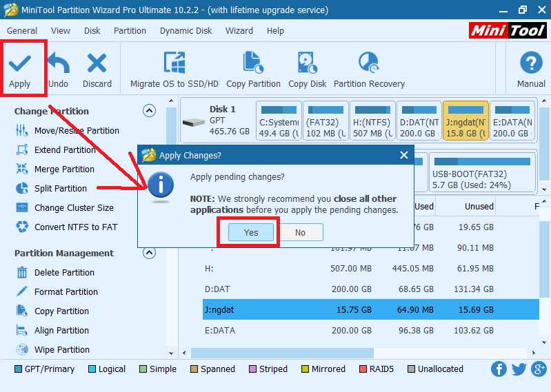Choose Split Partition action
The image size is (551, 392).
point(51,189)
